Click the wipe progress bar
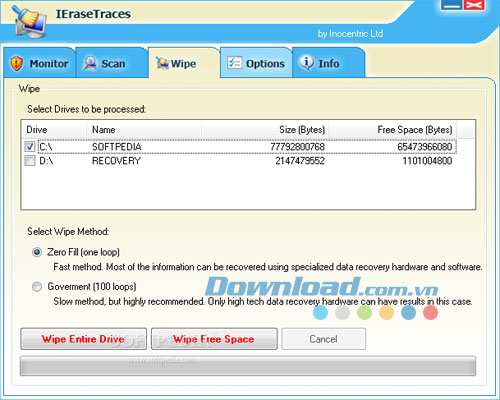Screen dimensions: 500x400 pyautogui.click(x=248, y=366)
